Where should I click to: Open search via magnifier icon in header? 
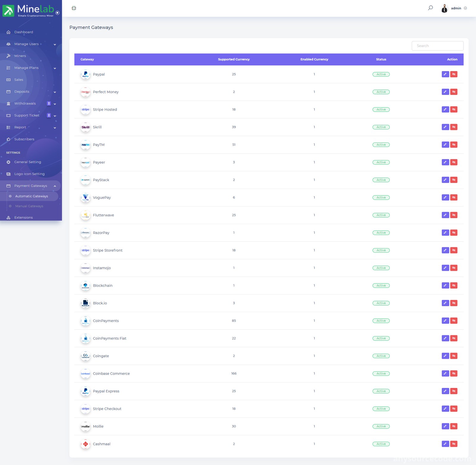(430, 8)
